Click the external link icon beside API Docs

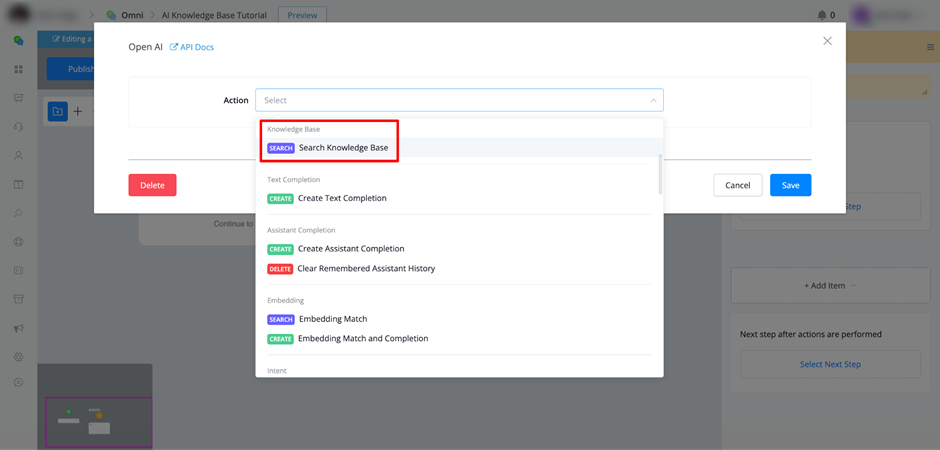click(174, 47)
